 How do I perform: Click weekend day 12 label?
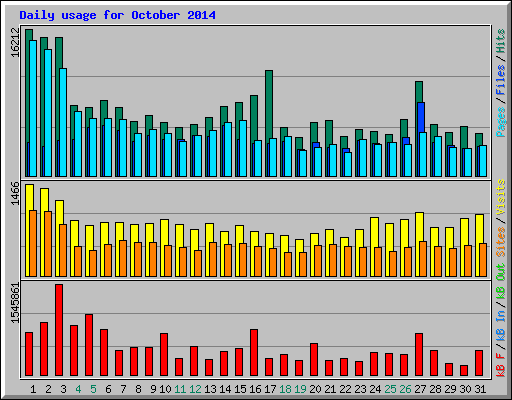(195, 389)
